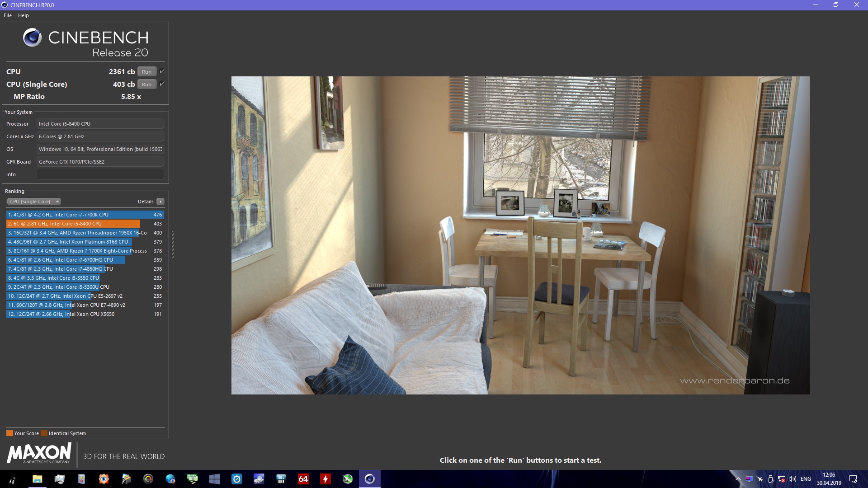This screenshot has height=488, width=868.
Task: Toggle the CPU test checkbox
Action: [x=162, y=71]
